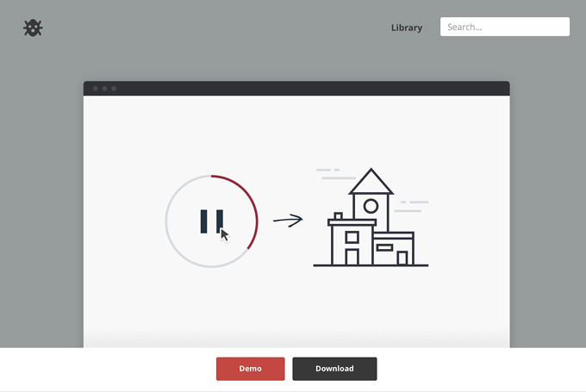Click the pause button in the circle

[211, 221]
